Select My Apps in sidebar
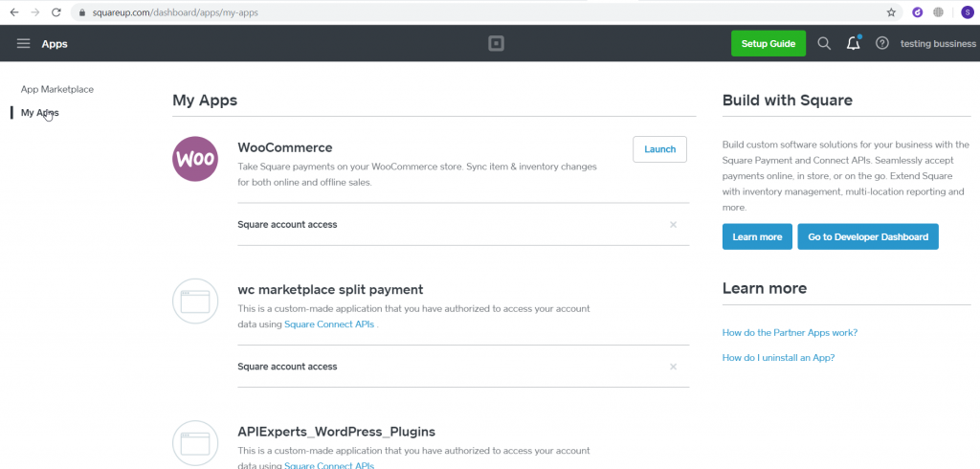The width and height of the screenshot is (980, 469). [x=40, y=113]
